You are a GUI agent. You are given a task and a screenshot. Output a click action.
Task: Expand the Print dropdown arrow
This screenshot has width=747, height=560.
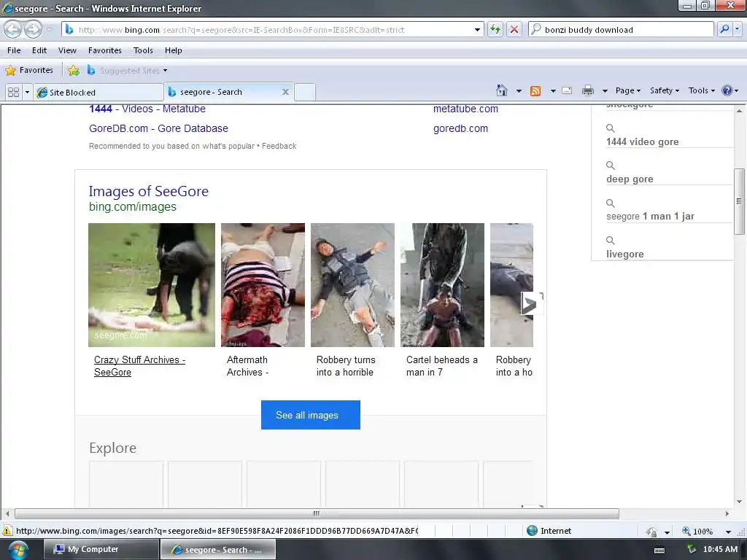(605, 90)
